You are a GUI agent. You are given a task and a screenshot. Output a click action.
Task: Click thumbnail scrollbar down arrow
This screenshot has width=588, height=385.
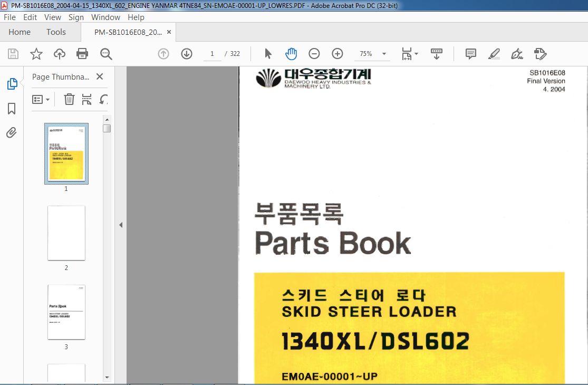(x=107, y=378)
